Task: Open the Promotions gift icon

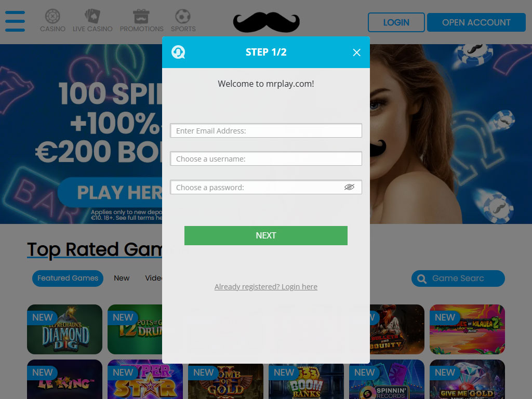Action: pyautogui.click(x=141, y=16)
